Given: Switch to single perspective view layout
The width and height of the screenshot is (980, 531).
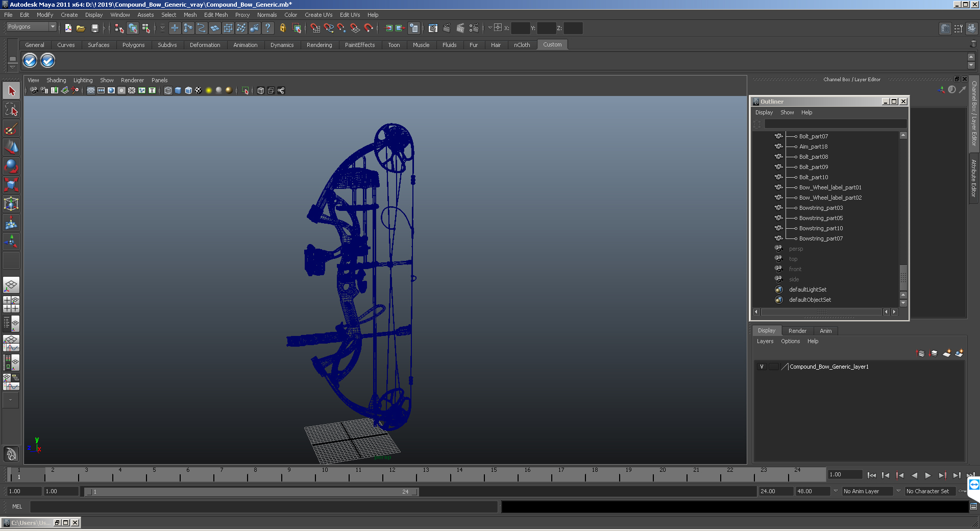Looking at the screenshot, I should tap(11, 285).
